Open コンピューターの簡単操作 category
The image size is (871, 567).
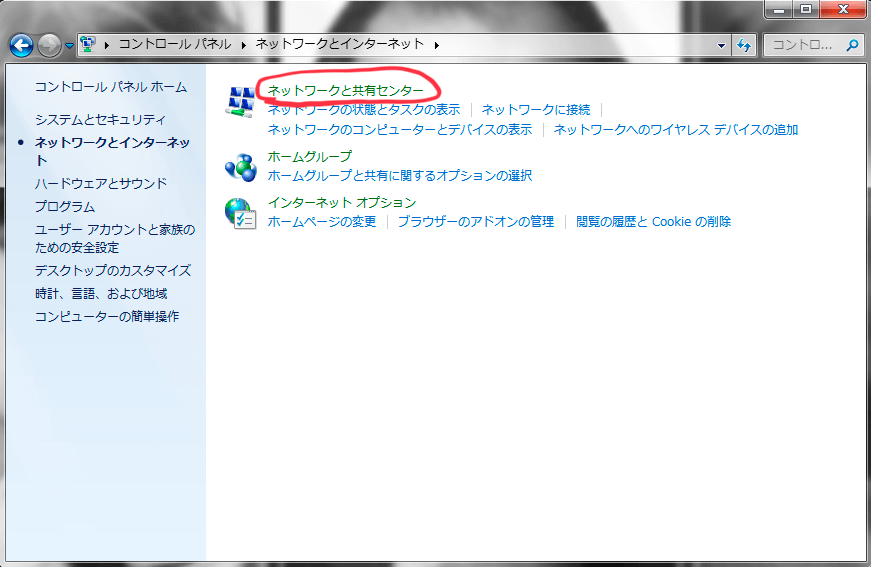click(x=107, y=317)
